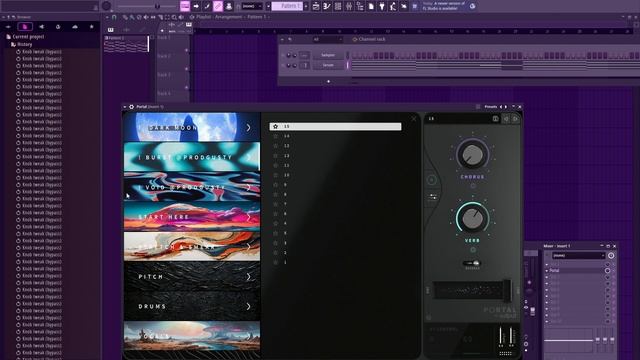Click the Portal waveform display handle
This screenshot has width=640, height=360.
coord(507,291)
